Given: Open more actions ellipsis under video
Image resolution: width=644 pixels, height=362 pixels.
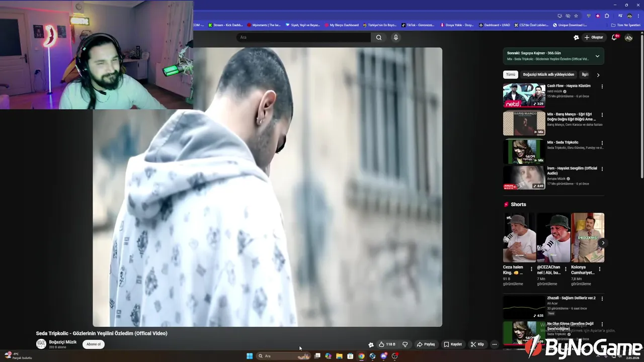Looking at the screenshot, I should click(495, 344).
